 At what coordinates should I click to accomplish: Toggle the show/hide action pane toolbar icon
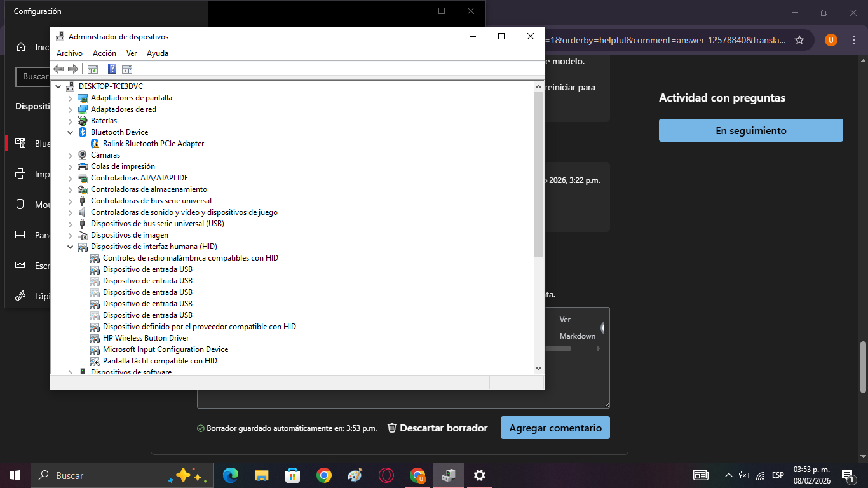click(x=126, y=69)
